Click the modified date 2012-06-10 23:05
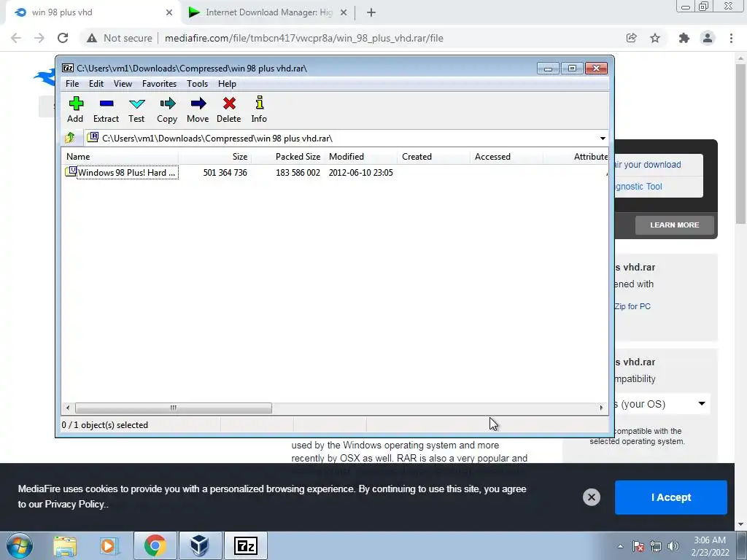The image size is (747, 560). point(360,172)
